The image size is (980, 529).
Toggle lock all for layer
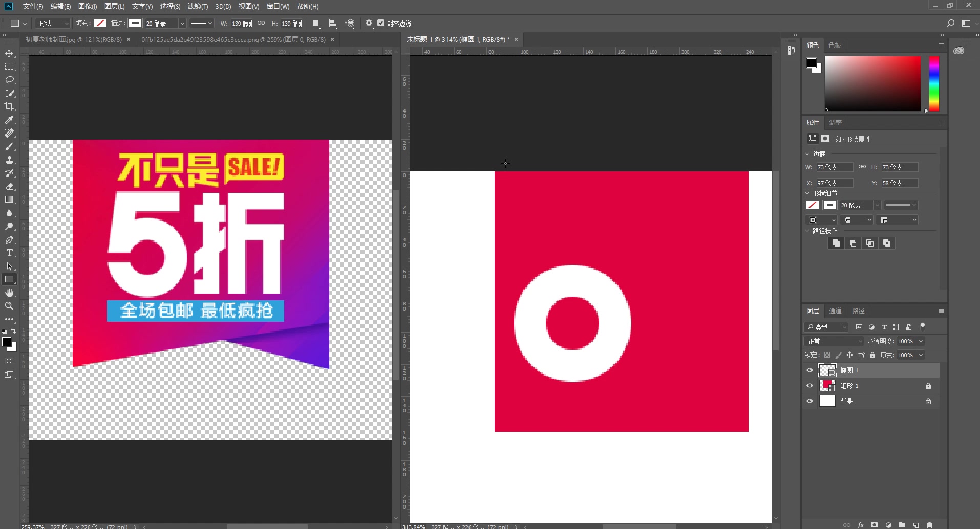click(x=872, y=355)
